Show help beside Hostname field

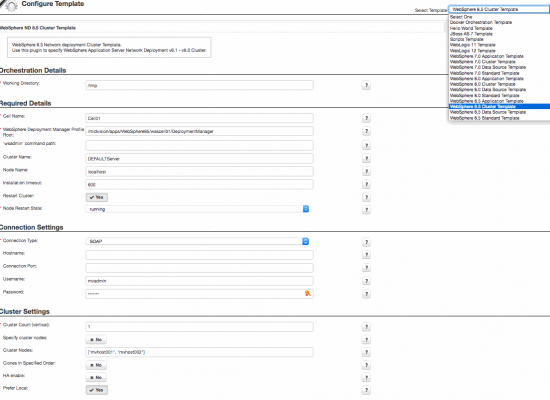(366, 255)
